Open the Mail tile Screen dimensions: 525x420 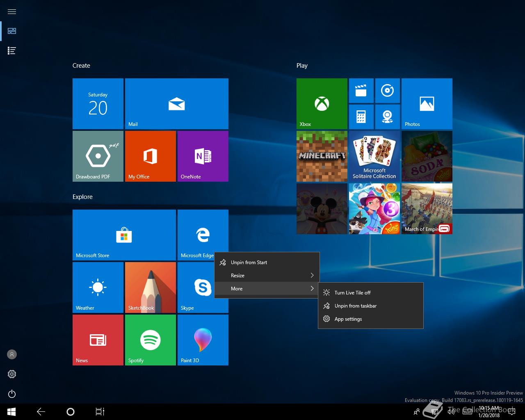tap(177, 104)
